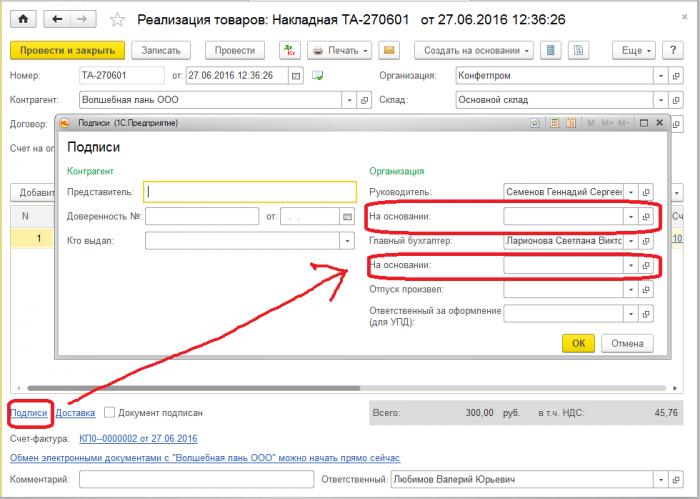Click the calendar icon in Доверенность date field
The width and height of the screenshot is (700, 499).
tap(347, 217)
